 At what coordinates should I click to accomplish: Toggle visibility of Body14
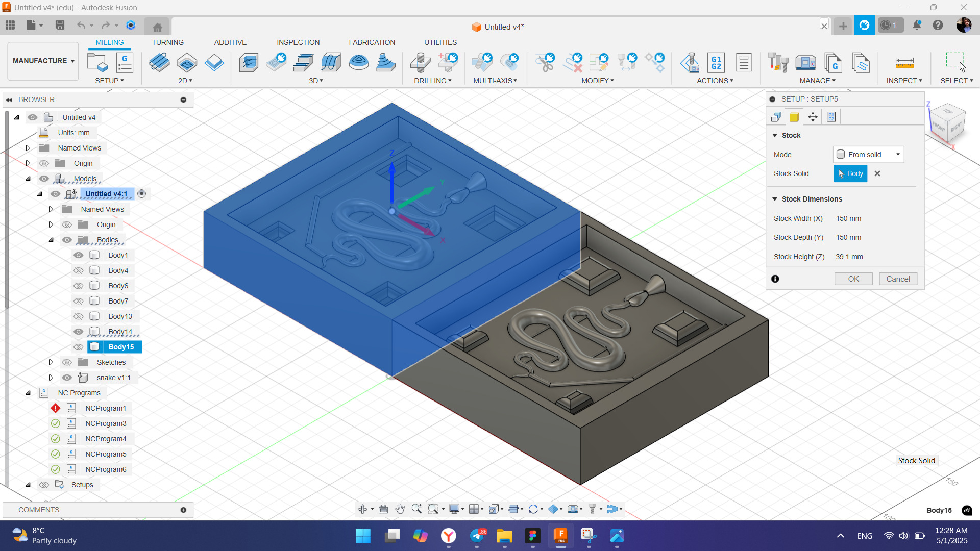(x=78, y=332)
